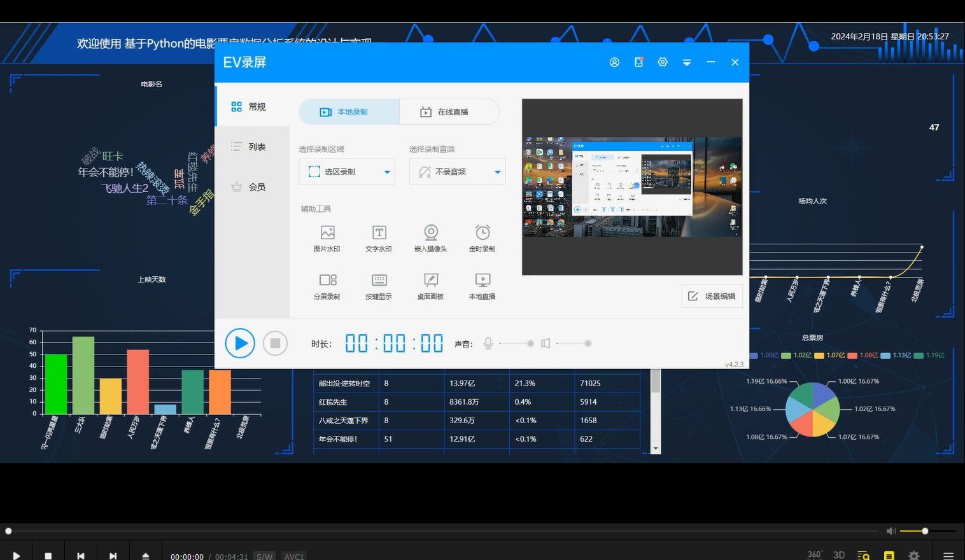Select the 分屏录制 split-screen recording tool
This screenshot has width=965, height=560.
click(x=327, y=286)
